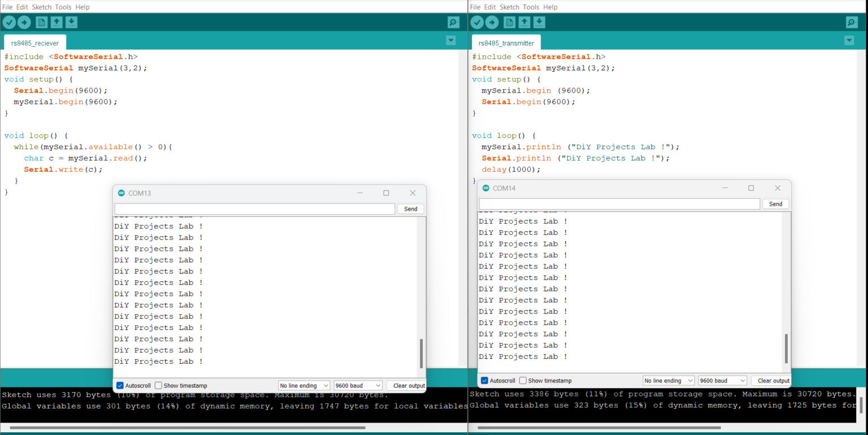Screen dimensions: 868x435
Task: Click Save sketch icon in right IDE
Action: 539,23
